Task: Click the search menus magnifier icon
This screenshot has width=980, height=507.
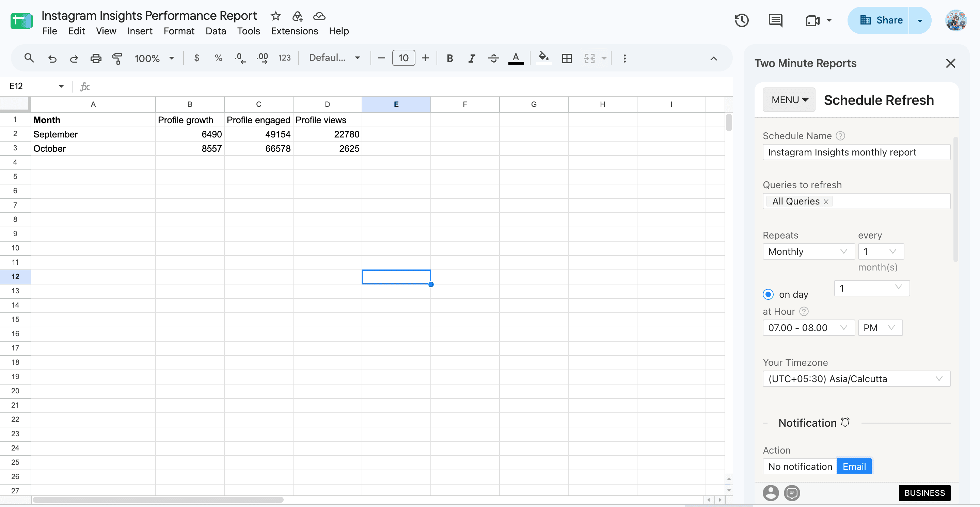Action: [x=29, y=58]
